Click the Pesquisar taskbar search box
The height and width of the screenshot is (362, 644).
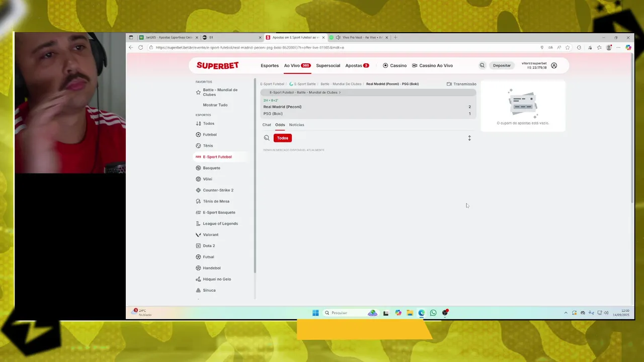pyautogui.click(x=351, y=313)
